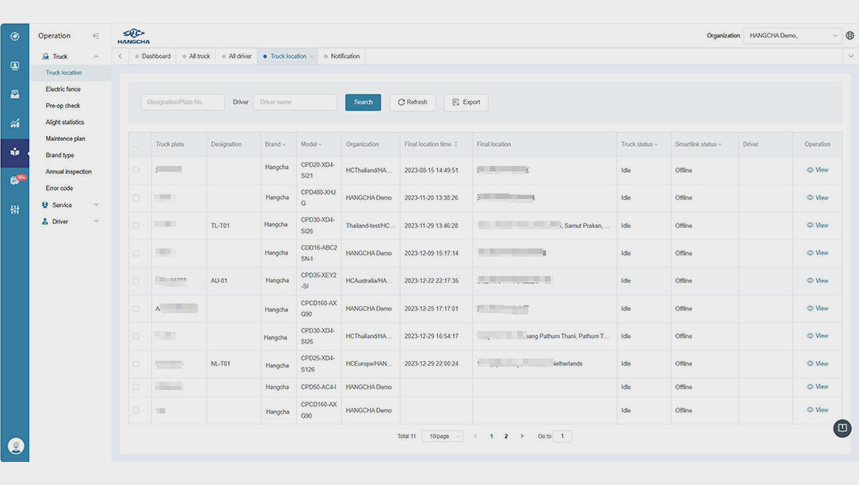This screenshot has width=859, height=485.
Task: Open Electric fence menu item
Action: 63,89
